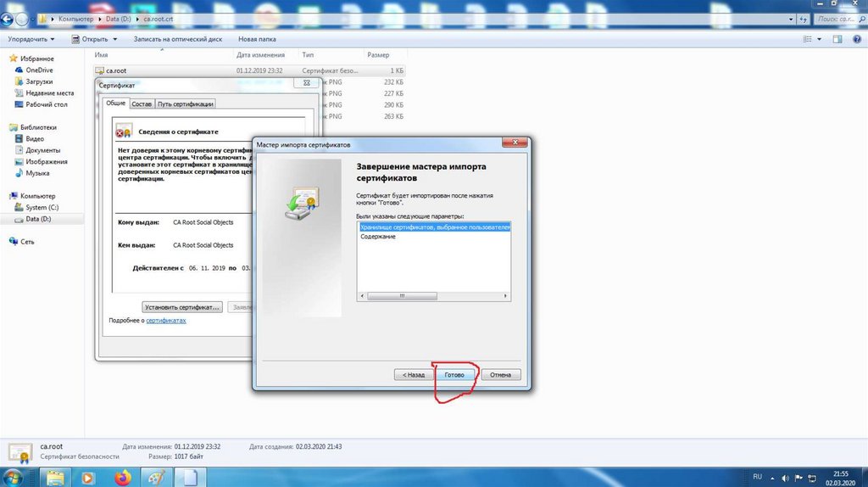Image resolution: width=868 pixels, height=487 pixels.
Task: Click the Explorer forward navigation arrow
Action: click(x=21, y=20)
